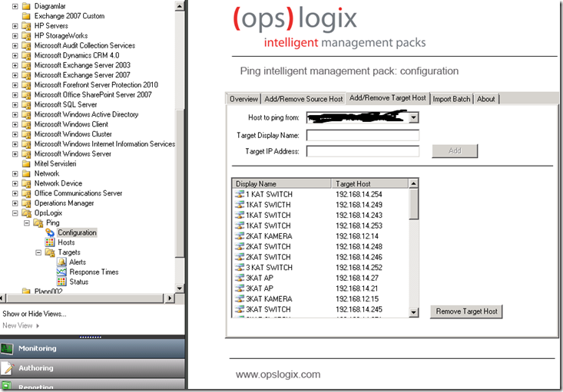Open the Status view icon under Targets

(x=62, y=282)
